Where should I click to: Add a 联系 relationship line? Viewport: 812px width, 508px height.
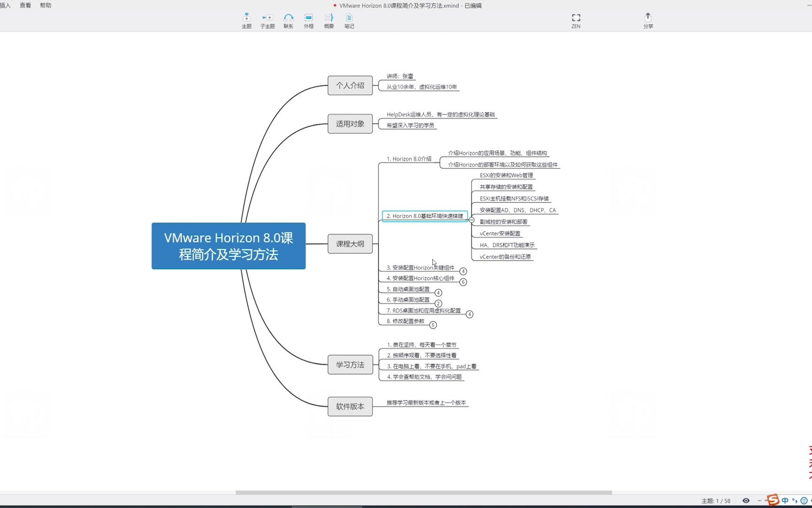[x=288, y=21]
